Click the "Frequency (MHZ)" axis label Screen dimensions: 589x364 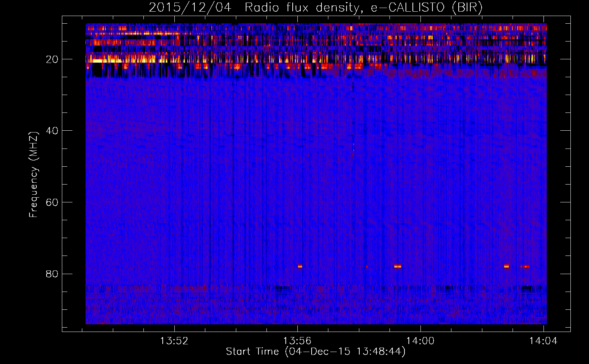(x=33, y=175)
